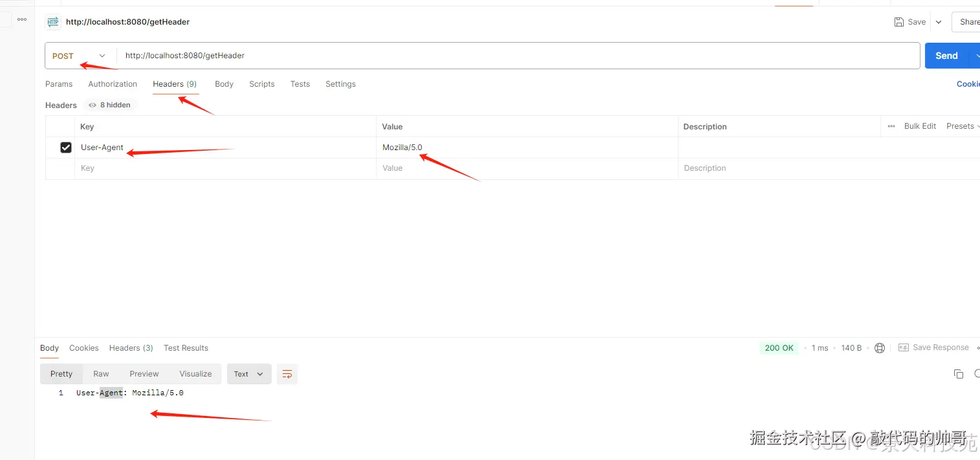
Task: Select the response Body tab
Action: (x=49, y=348)
